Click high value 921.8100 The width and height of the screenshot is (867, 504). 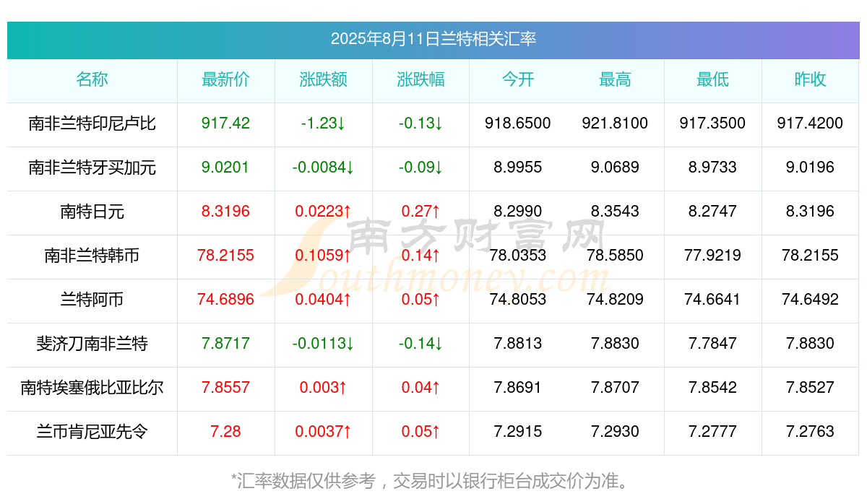[615, 123]
